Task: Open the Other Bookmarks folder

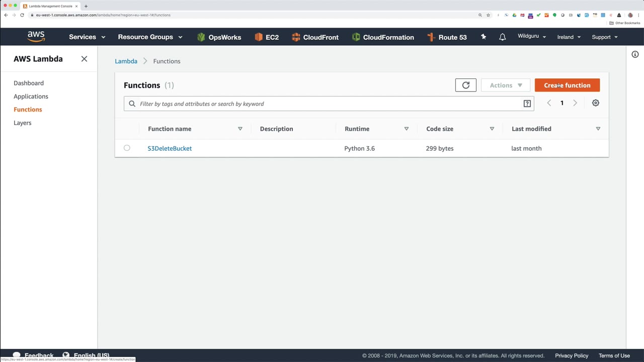Action: [x=625, y=23]
